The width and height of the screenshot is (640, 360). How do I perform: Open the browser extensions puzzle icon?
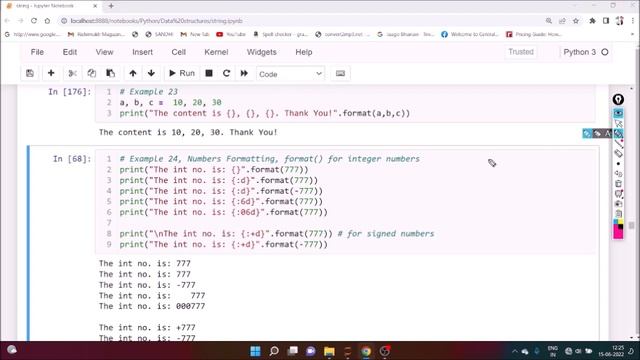point(592,21)
